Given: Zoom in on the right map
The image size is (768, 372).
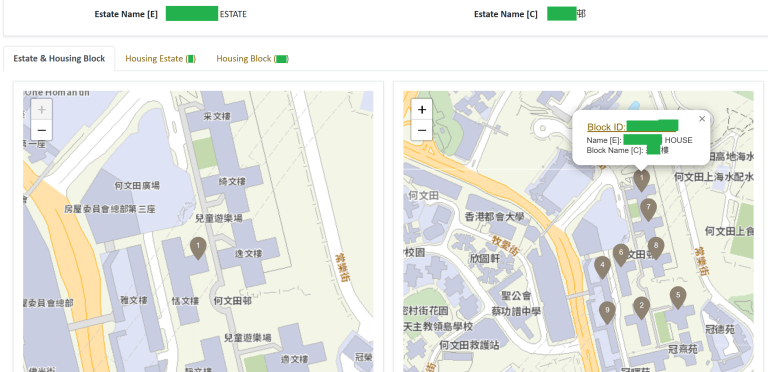Looking at the screenshot, I should (422, 110).
